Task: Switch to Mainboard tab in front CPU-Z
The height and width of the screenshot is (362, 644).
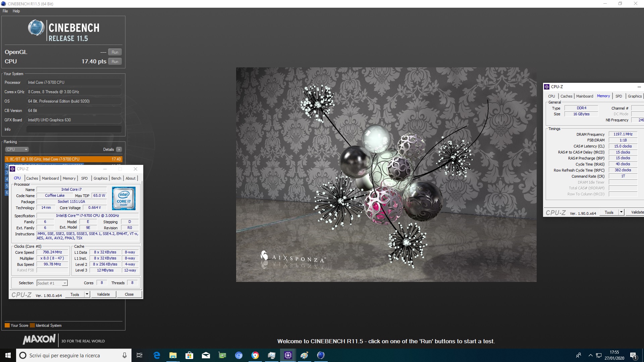Action: 50,178
